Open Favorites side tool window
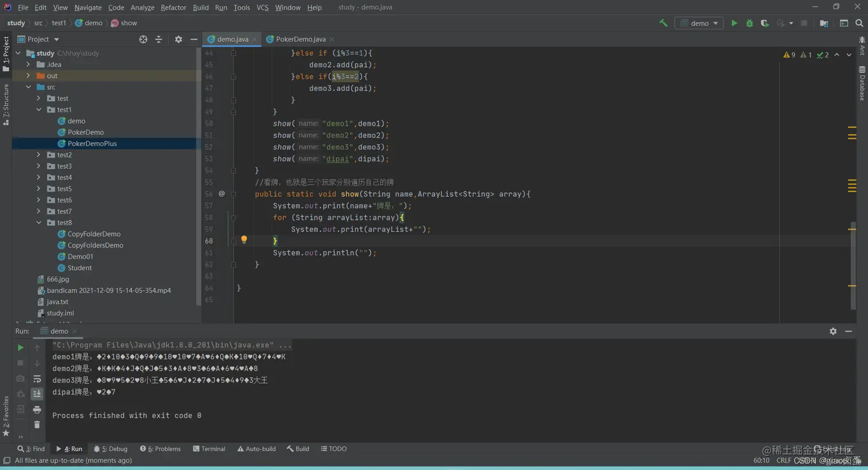The width and height of the screenshot is (868, 470). pyautogui.click(x=6, y=416)
